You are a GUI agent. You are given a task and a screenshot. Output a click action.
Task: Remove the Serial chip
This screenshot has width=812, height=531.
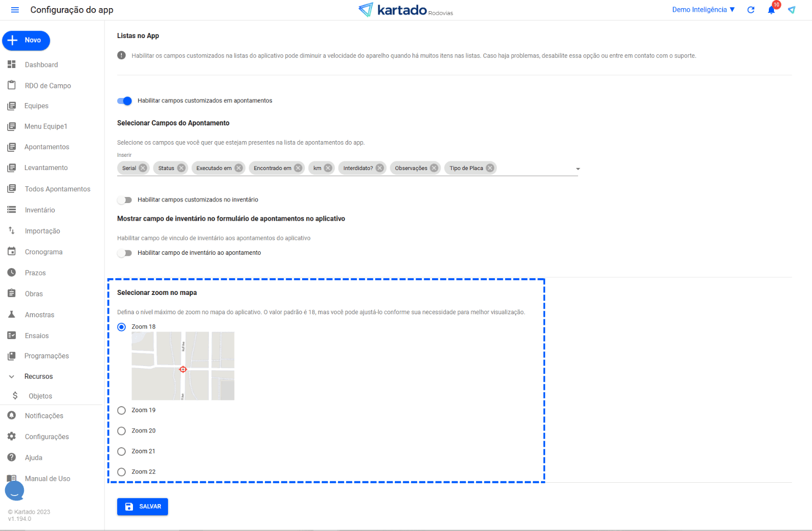pyautogui.click(x=143, y=168)
